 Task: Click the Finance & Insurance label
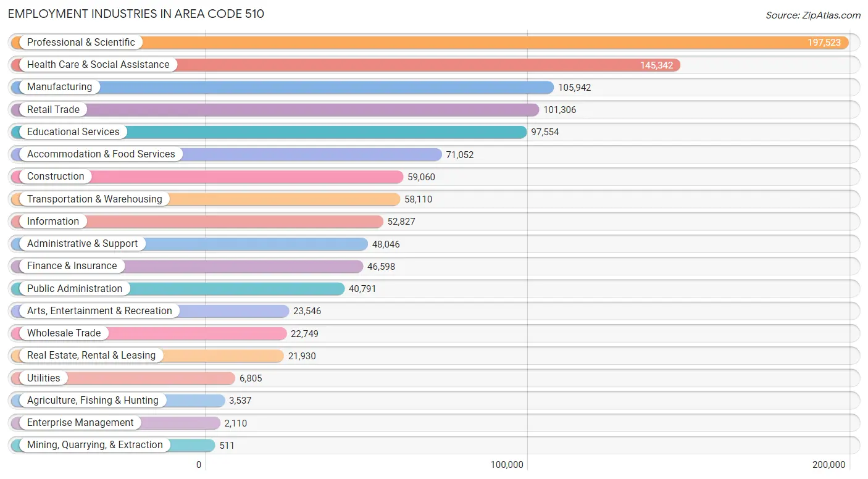tap(72, 265)
